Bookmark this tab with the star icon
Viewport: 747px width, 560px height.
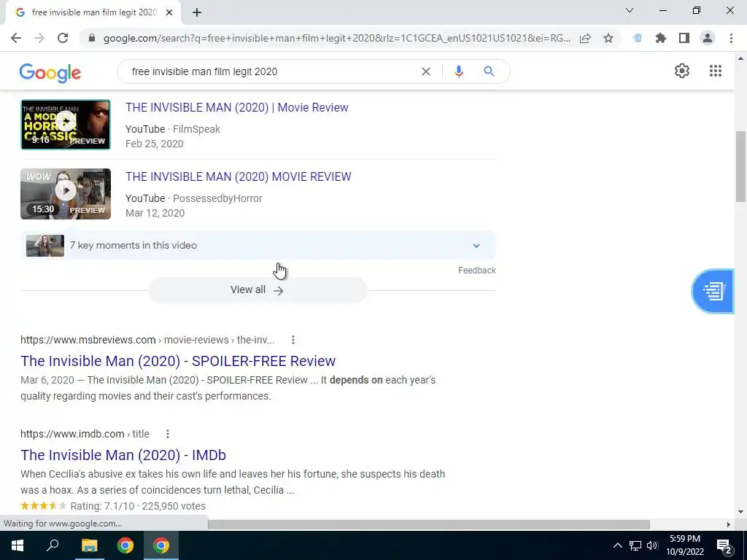point(608,38)
